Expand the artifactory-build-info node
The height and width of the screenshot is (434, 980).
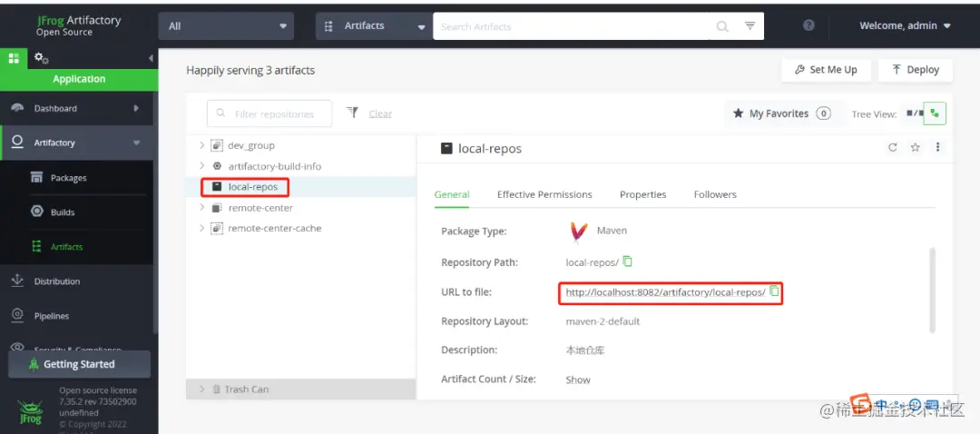pyautogui.click(x=201, y=166)
